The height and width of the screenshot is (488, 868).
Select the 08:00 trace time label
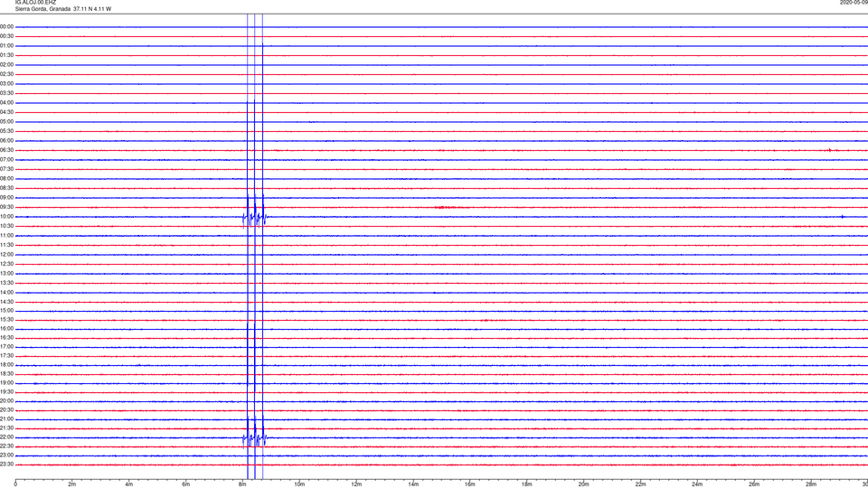(x=6, y=178)
